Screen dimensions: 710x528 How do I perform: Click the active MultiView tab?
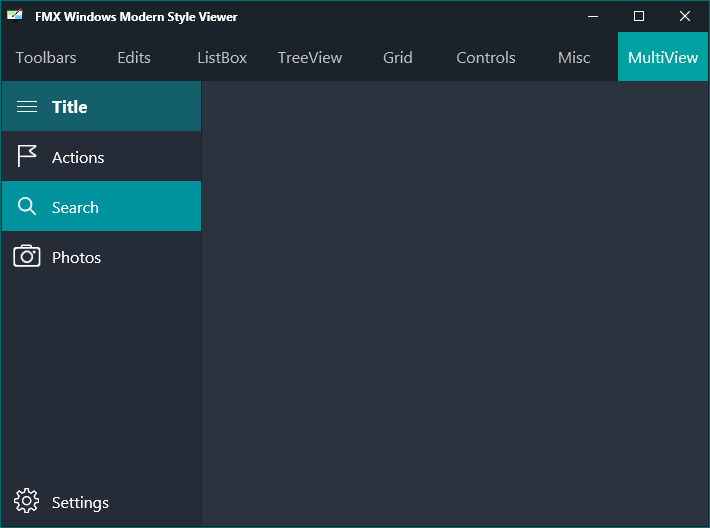coord(663,57)
